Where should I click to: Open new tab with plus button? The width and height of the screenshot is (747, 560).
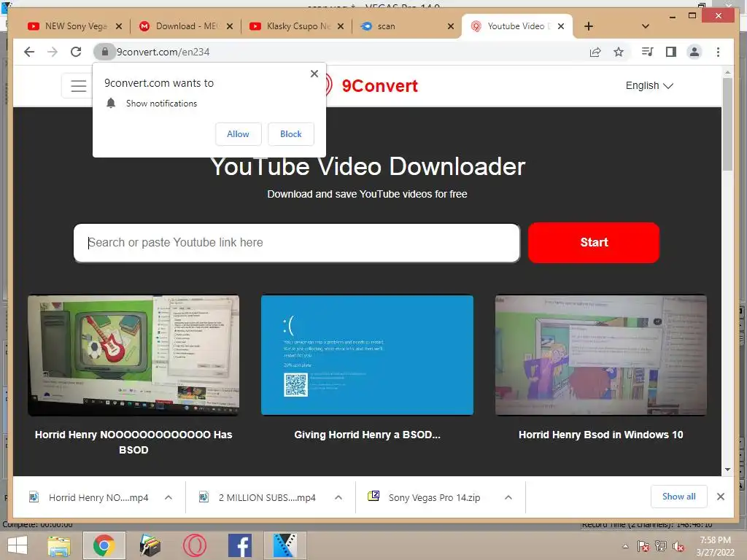(589, 26)
